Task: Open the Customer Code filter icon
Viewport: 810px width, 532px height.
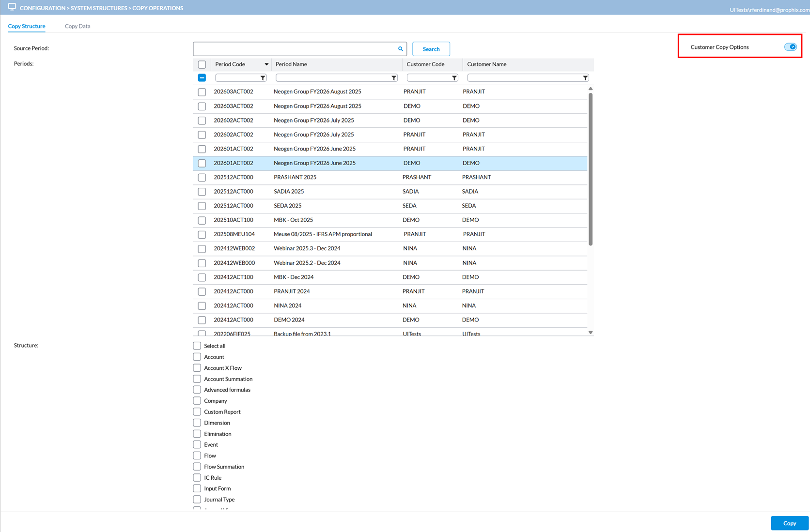Action: 454,78
